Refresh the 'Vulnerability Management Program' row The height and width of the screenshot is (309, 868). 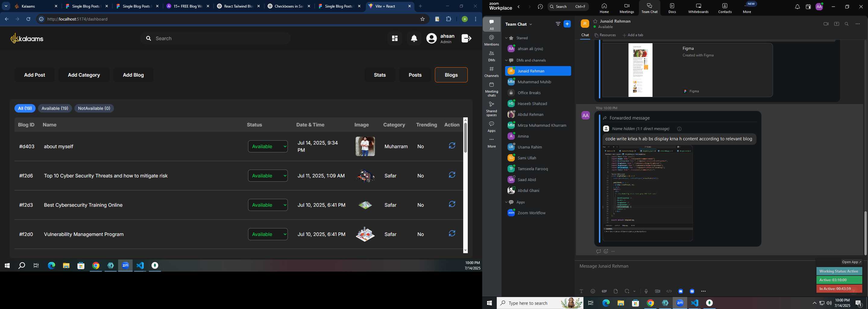[x=452, y=234]
